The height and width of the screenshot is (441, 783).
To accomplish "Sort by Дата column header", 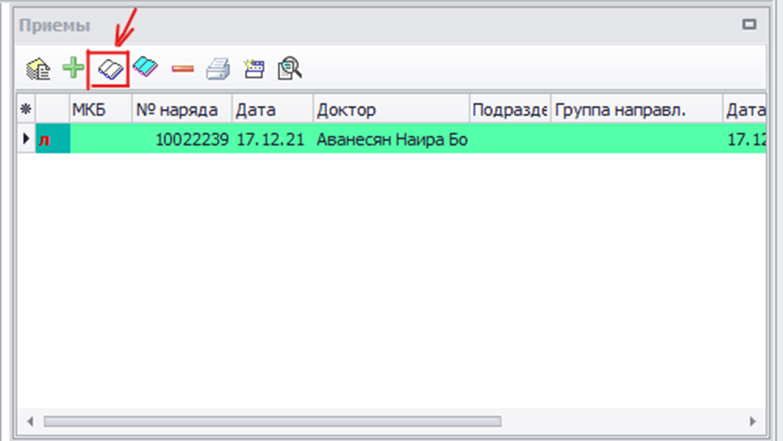I will pyautogui.click(x=272, y=109).
